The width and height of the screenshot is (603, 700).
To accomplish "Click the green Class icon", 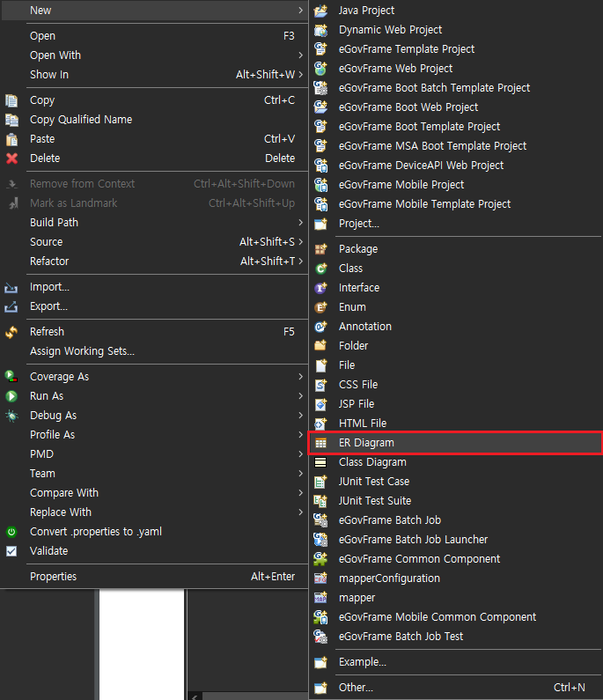I will click(x=320, y=269).
